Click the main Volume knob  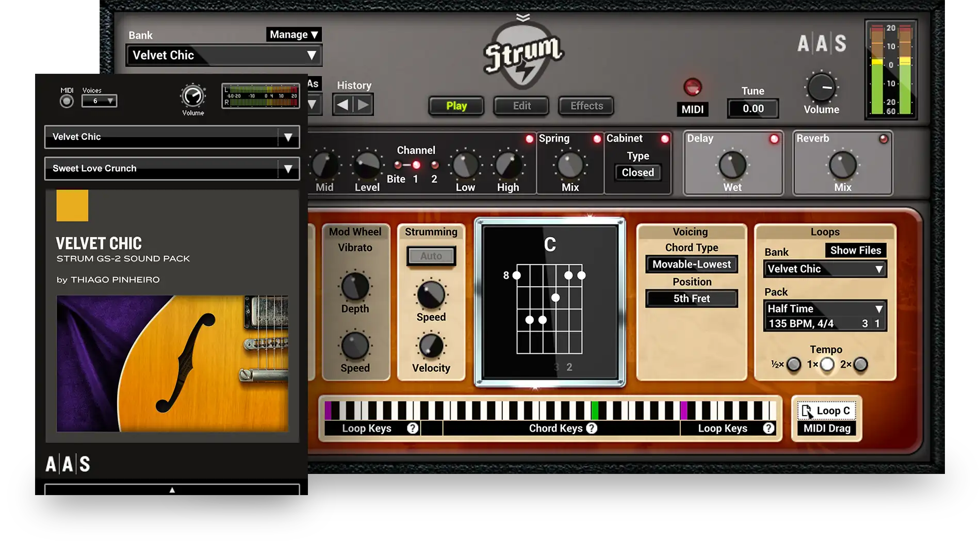pos(821,88)
